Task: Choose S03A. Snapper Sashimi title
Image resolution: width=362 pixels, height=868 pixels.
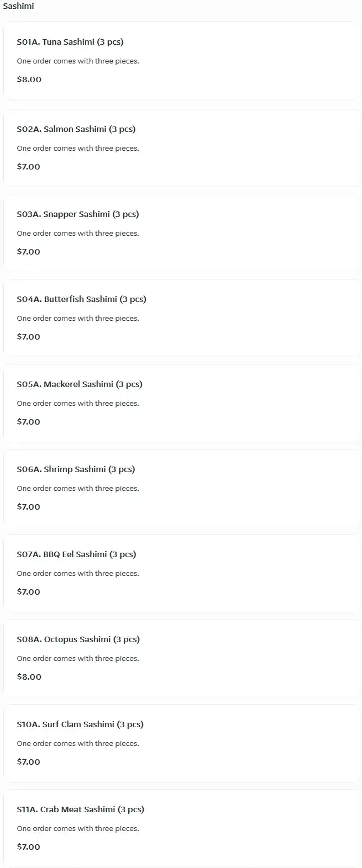Action: pyautogui.click(x=77, y=214)
